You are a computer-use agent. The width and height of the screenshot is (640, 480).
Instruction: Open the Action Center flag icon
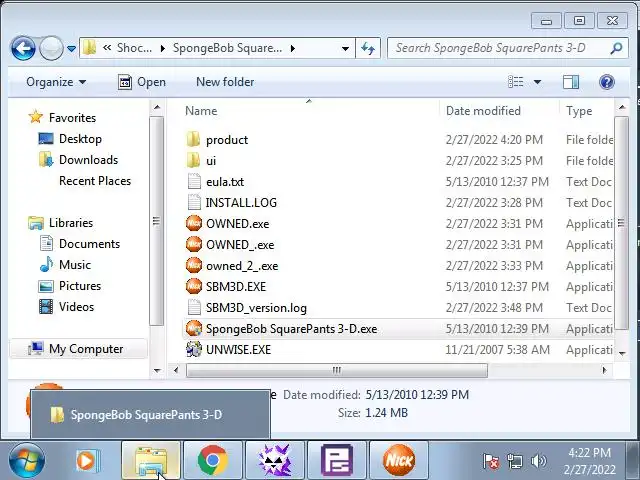point(491,462)
